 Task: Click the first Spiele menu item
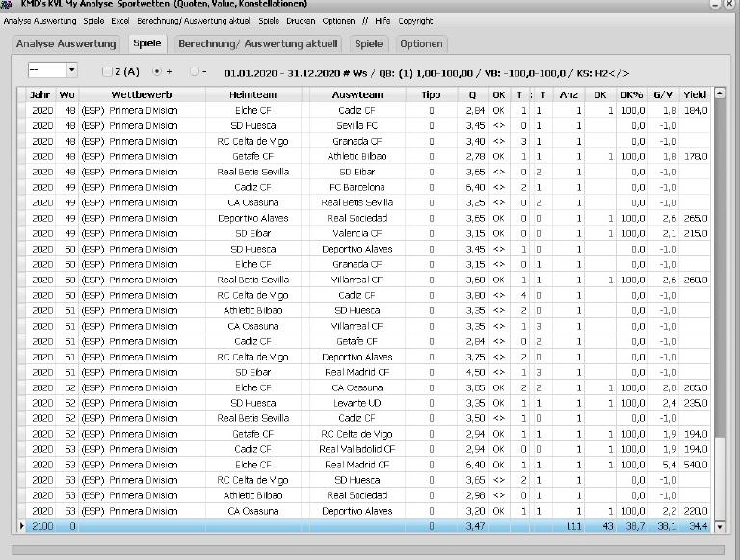coord(93,21)
